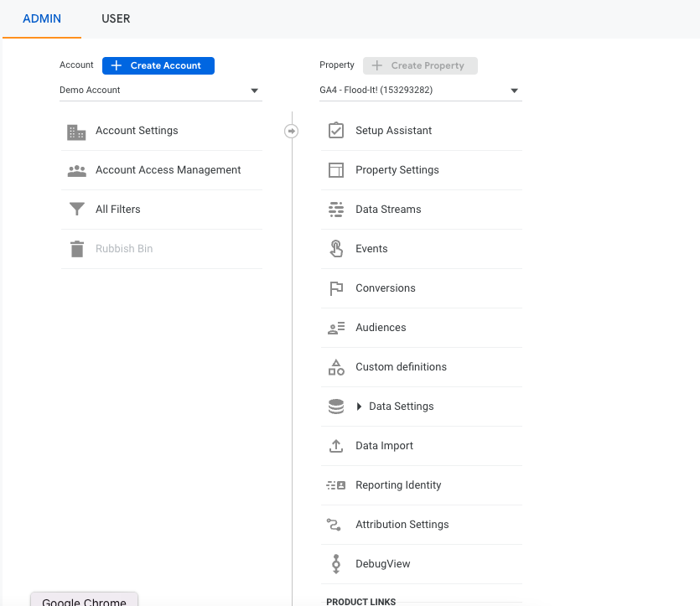Switch to the ADMIN tab

(42, 18)
